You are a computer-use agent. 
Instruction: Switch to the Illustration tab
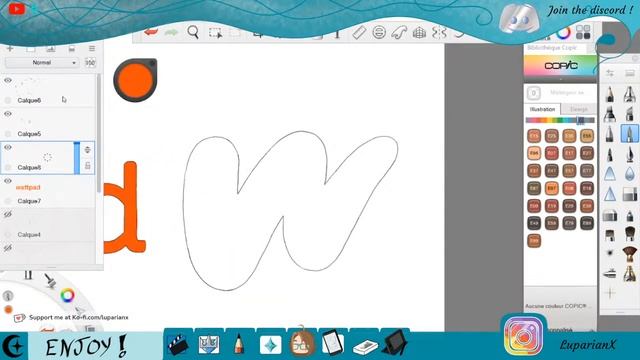[542, 109]
